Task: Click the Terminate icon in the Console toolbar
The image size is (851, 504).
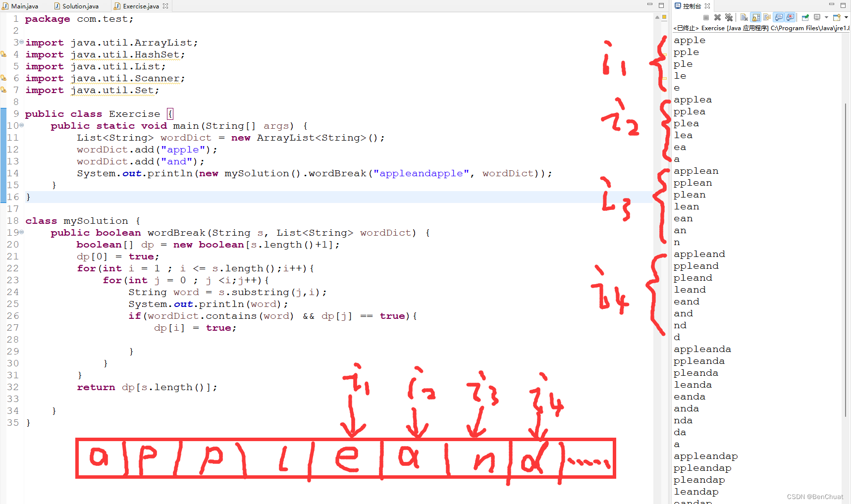Action: [706, 17]
